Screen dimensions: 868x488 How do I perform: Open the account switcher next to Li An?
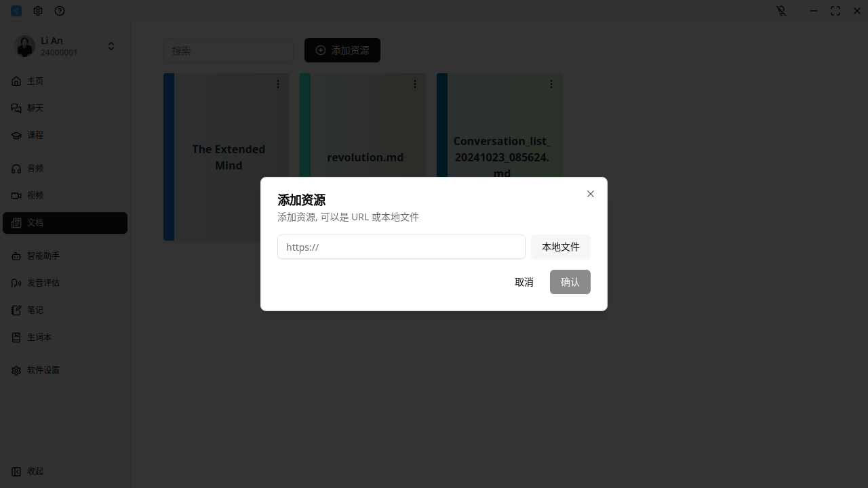pos(111,46)
